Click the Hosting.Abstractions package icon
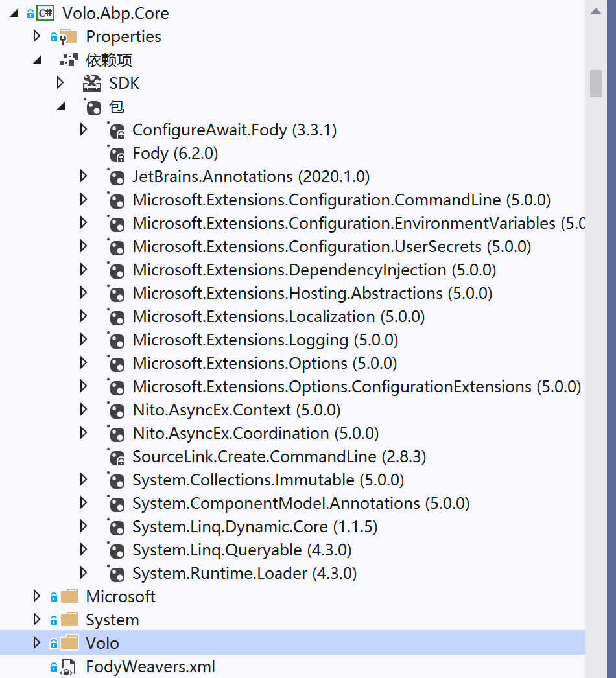This screenshot has width=616, height=678. [x=116, y=294]
